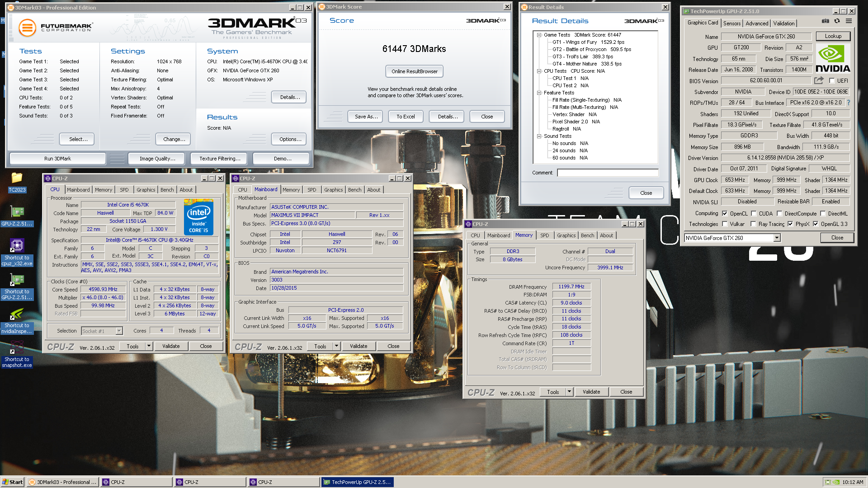The width and height of the screenshot is (868, 488).
Task: Click the Run 3DMark button
Action: [57, 159]
